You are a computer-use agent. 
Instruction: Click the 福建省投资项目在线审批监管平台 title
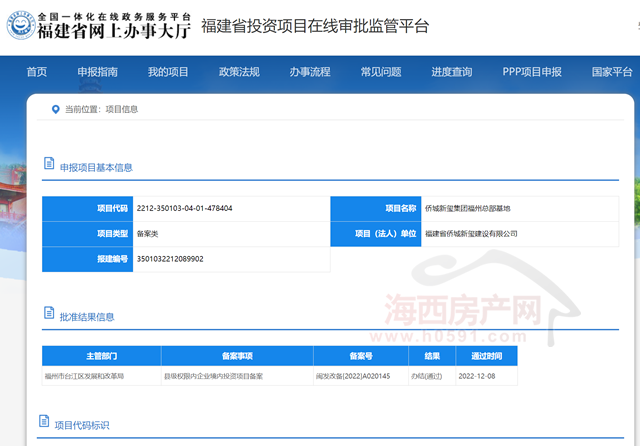click(315, 26)
